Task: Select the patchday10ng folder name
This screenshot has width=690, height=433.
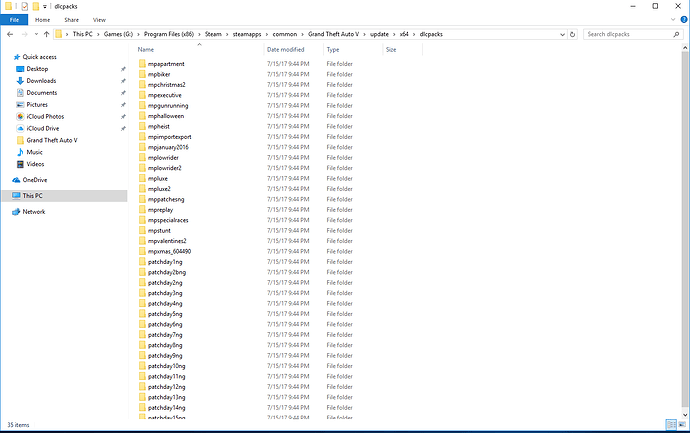Action: (166, 366)
